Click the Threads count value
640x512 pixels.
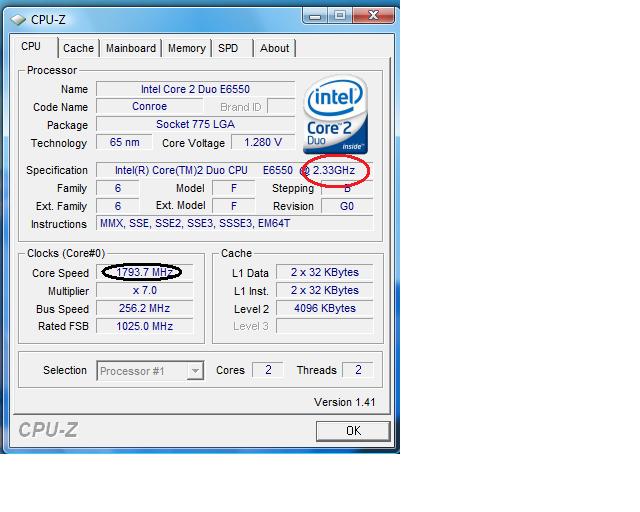pos(358,370)
